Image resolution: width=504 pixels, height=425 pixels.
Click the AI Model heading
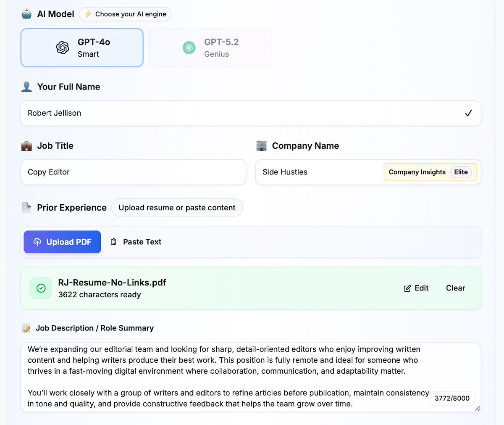pyautogui.click(x=55, y=14)
